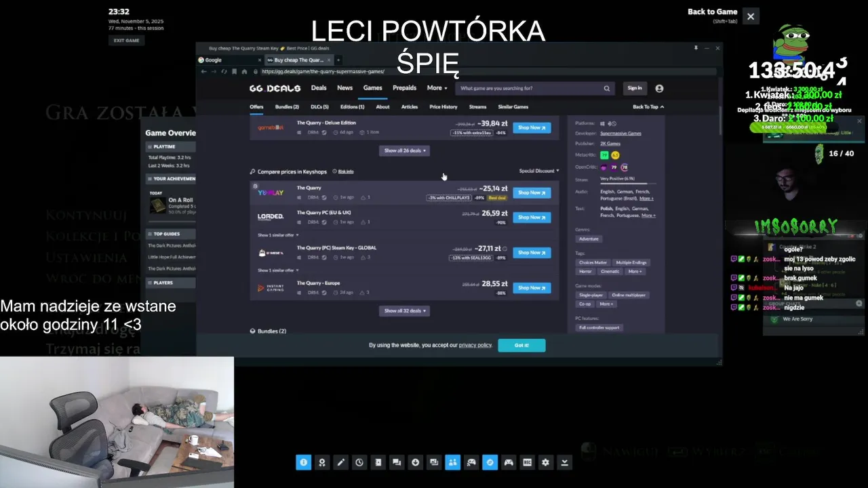The width and height of the screenshot is (868, 488).
Task: Expand More+ in Game modes section
Action: click(x=606, y=304)
